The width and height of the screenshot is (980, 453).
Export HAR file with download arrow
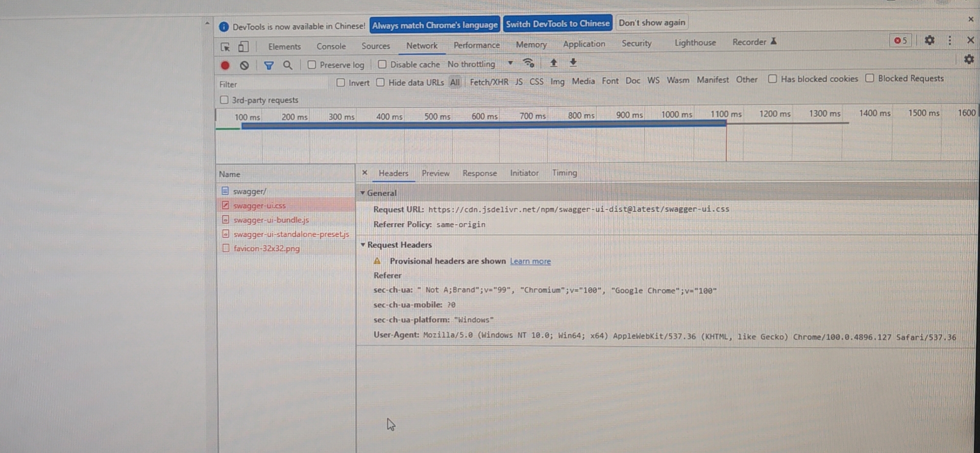573,62
